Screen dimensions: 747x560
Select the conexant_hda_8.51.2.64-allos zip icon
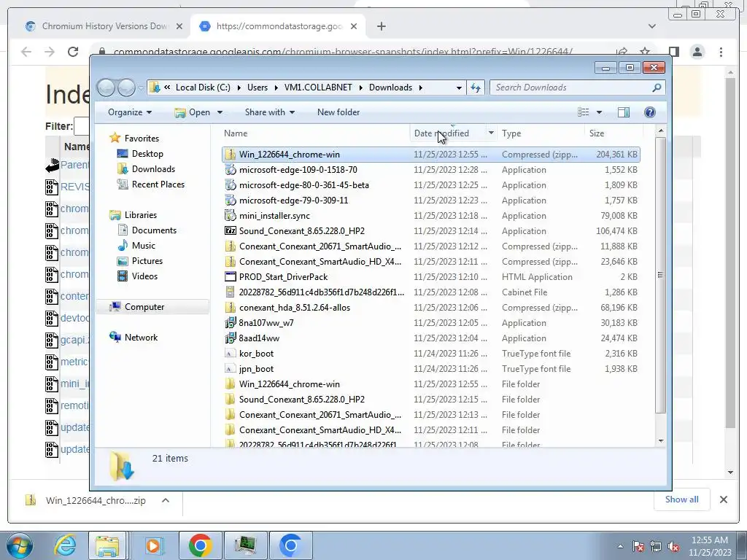(x=230, y=308)
